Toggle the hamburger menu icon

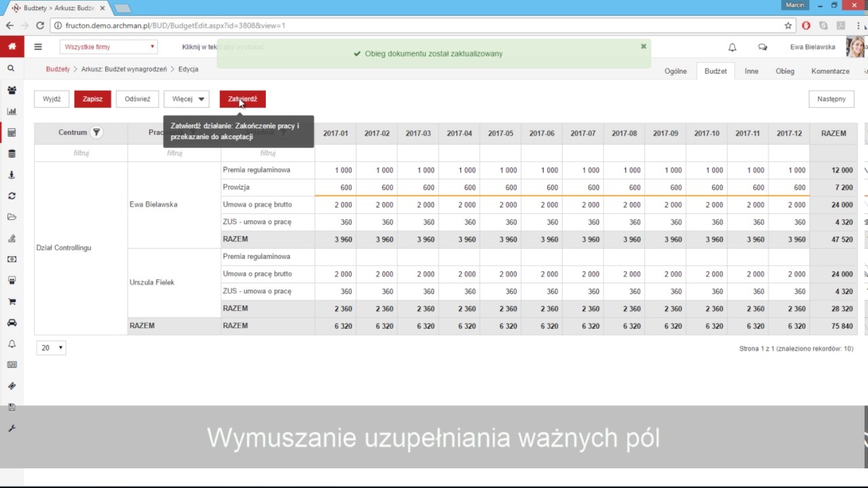[x=38, y=47]
